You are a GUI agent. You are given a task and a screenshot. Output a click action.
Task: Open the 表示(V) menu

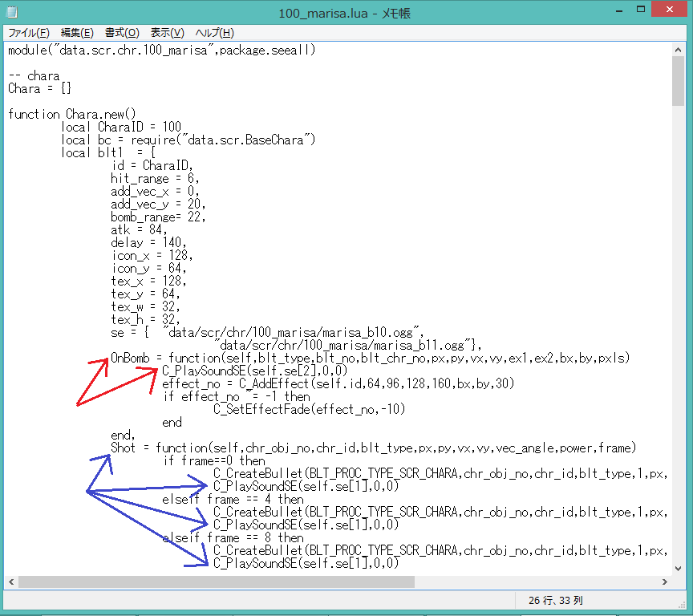click(167, 33)
